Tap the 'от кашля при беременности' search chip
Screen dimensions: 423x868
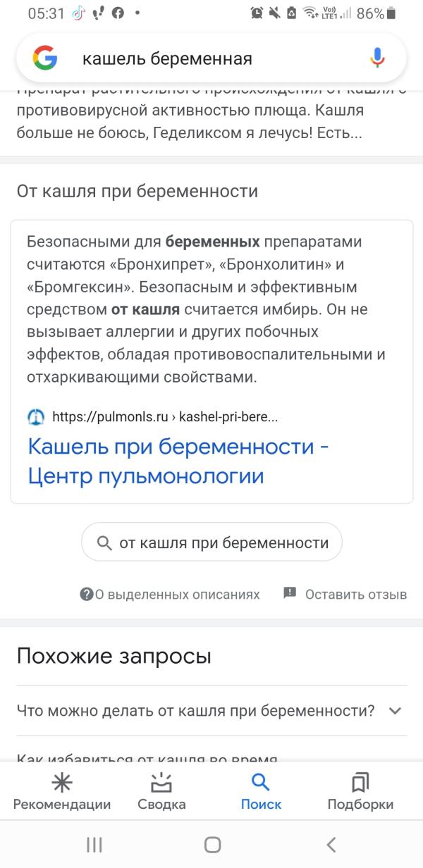pyautogui.click(x=211, y=542)
